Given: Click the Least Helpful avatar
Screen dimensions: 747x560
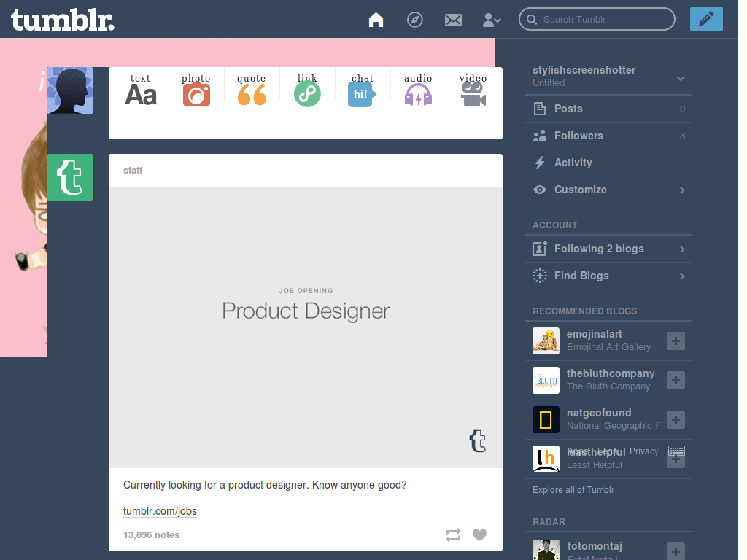Looking at the screenshot, I should [x=546, y=459].
